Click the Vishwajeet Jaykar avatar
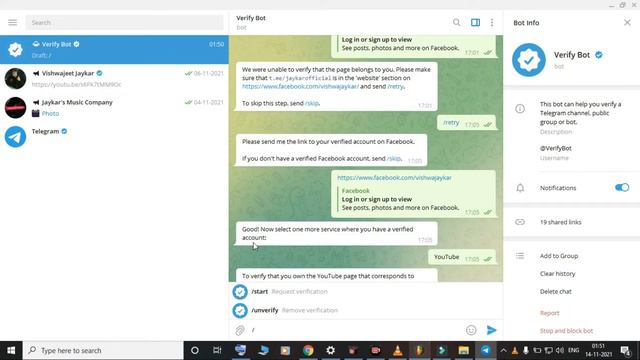This screenshot has width=640, height=360. (x=16, y=78)
